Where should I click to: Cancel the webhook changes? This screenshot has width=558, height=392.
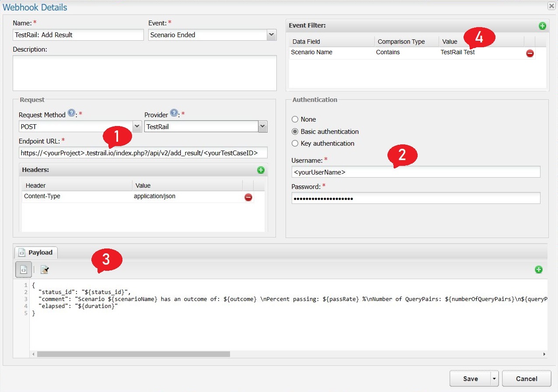[x=527, y=378]
